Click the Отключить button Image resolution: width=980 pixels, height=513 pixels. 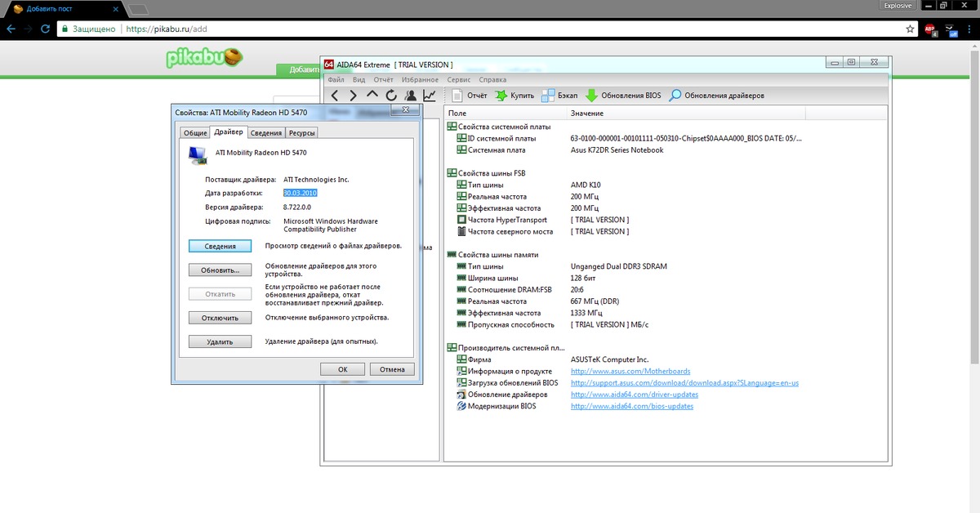click(x=220, y=318)
